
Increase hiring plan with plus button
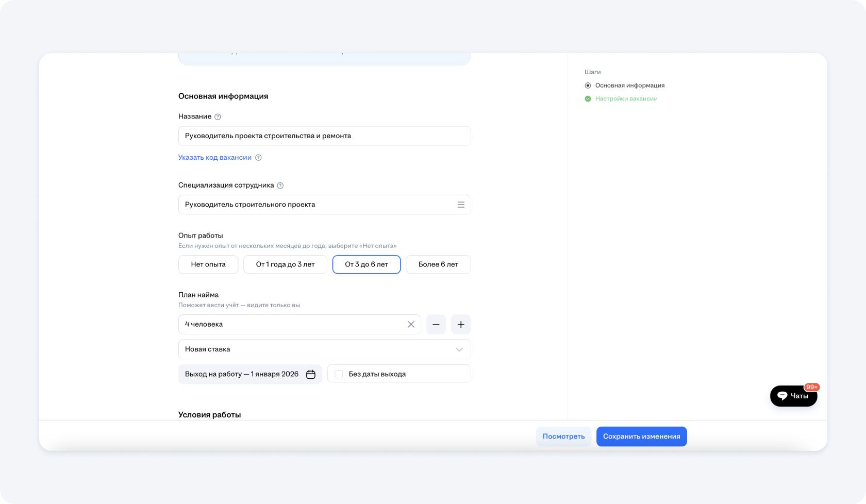point(460,325)
